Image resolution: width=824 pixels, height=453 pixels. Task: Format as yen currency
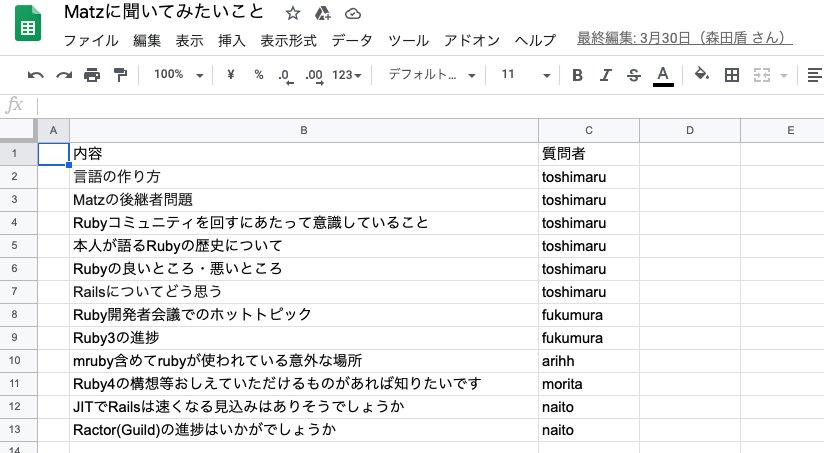[x=230, y=75]
